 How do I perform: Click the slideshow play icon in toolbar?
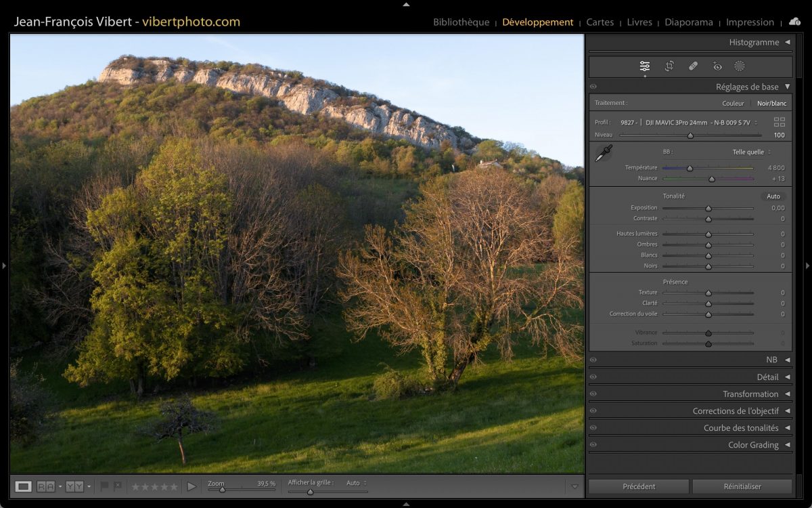[191, 486]
